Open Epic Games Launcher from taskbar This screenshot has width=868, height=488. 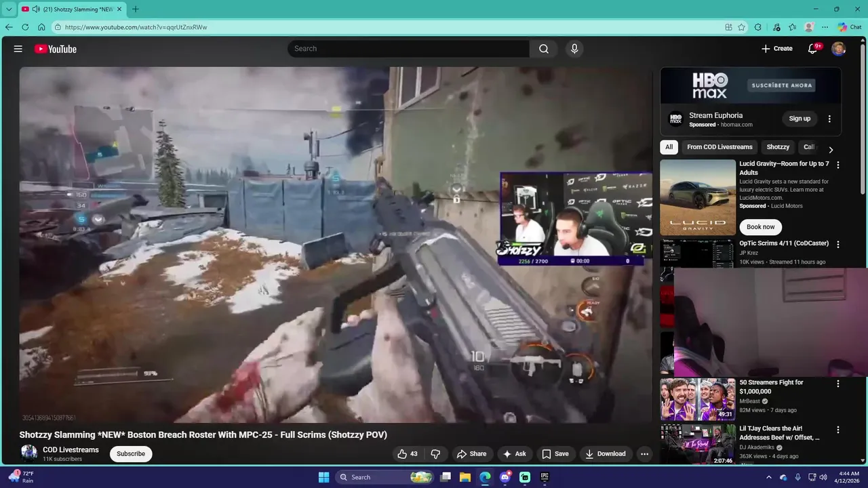[545, 477]
